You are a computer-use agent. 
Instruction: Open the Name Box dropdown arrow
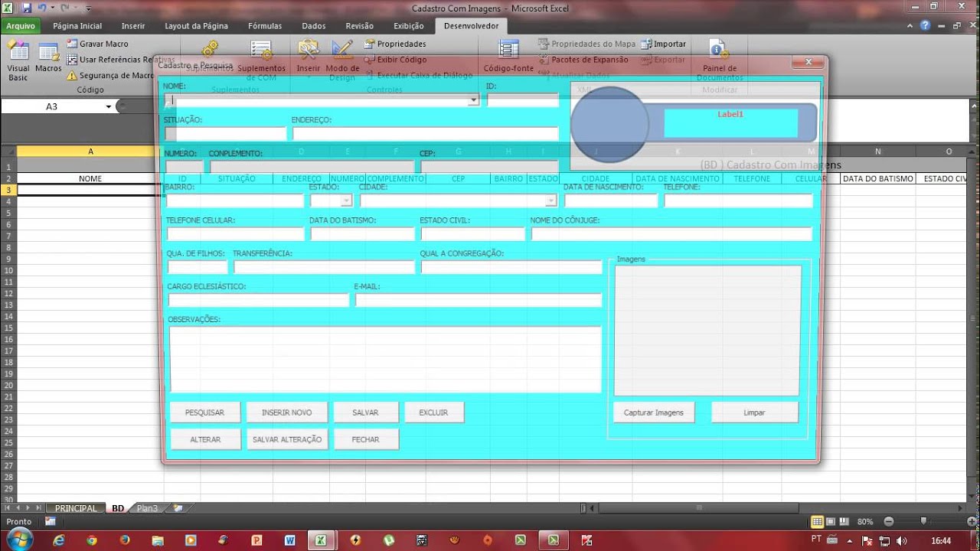tap(108, 106)
